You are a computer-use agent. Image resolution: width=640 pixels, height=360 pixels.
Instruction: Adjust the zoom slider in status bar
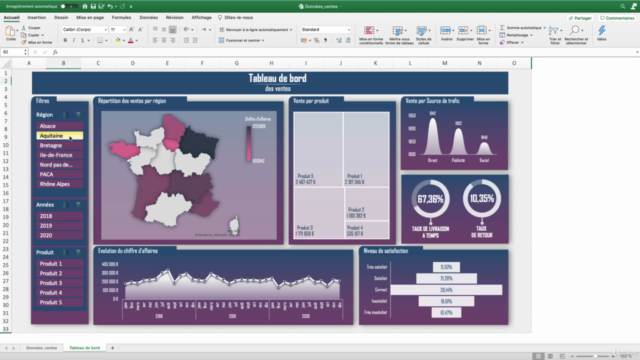pos(595,356)
